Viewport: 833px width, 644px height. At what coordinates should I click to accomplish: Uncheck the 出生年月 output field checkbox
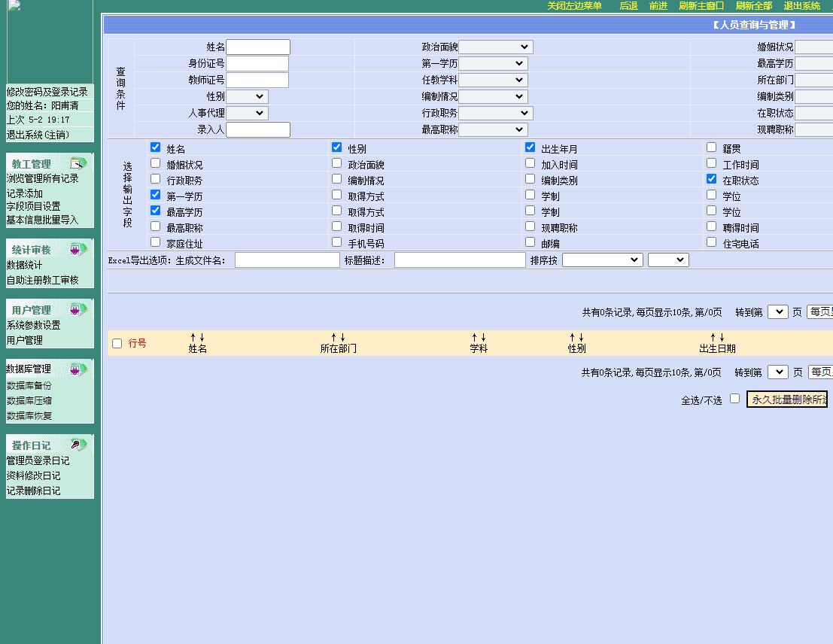click(530, 147)
